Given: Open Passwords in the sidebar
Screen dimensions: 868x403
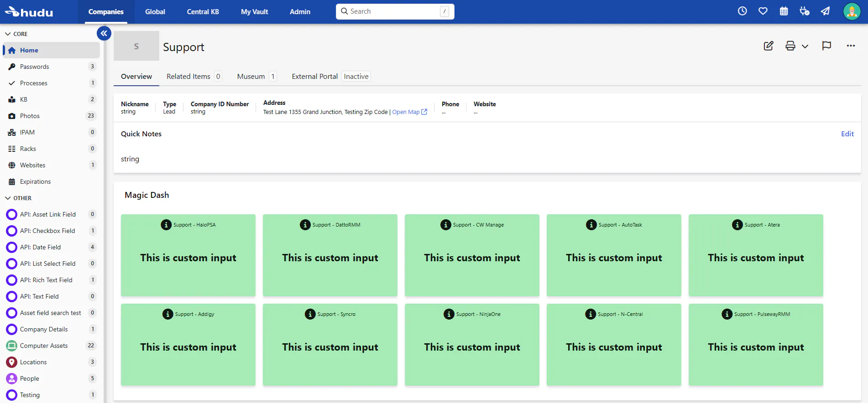Looking at the screenshot, I should [x=35, y=67].
